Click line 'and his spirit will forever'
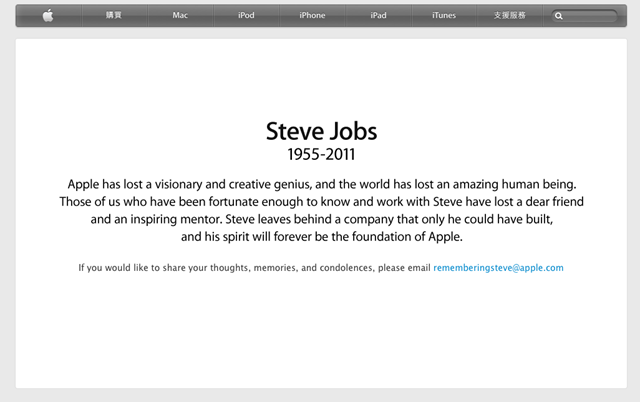This screenshot has width=640, height=402. click(x=322, y=237)
